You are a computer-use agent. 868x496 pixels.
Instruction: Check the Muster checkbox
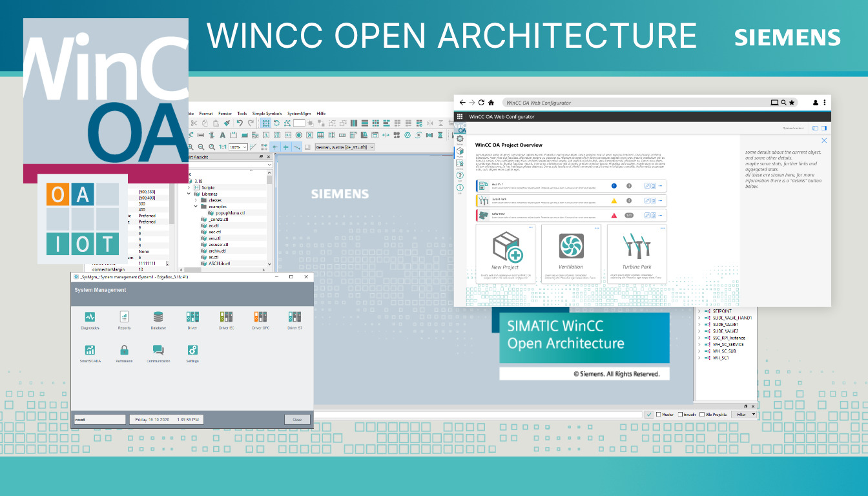pyautogui.click(x=659, y=414)
